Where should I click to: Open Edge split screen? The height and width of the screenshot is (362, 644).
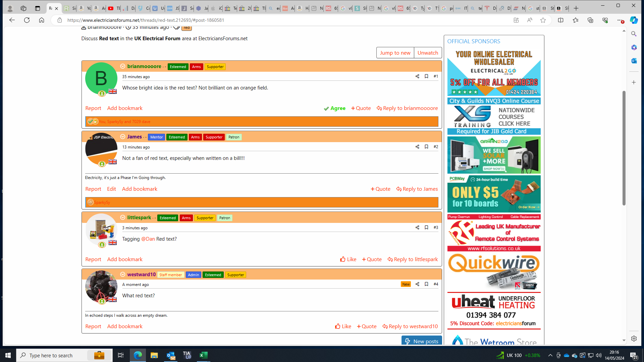click(560, 20)
